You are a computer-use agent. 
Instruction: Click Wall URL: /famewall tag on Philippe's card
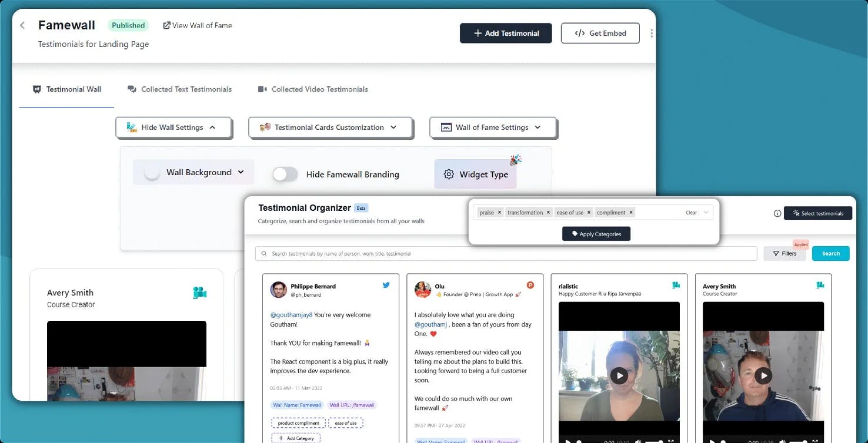pyautogui.click(x=351, y=405)
